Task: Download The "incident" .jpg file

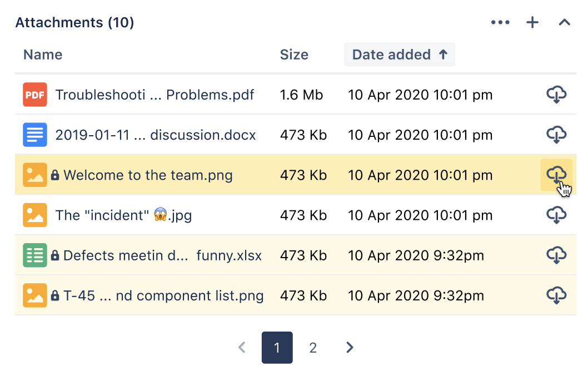Action: pyautogui.click(x=556, y=215)
